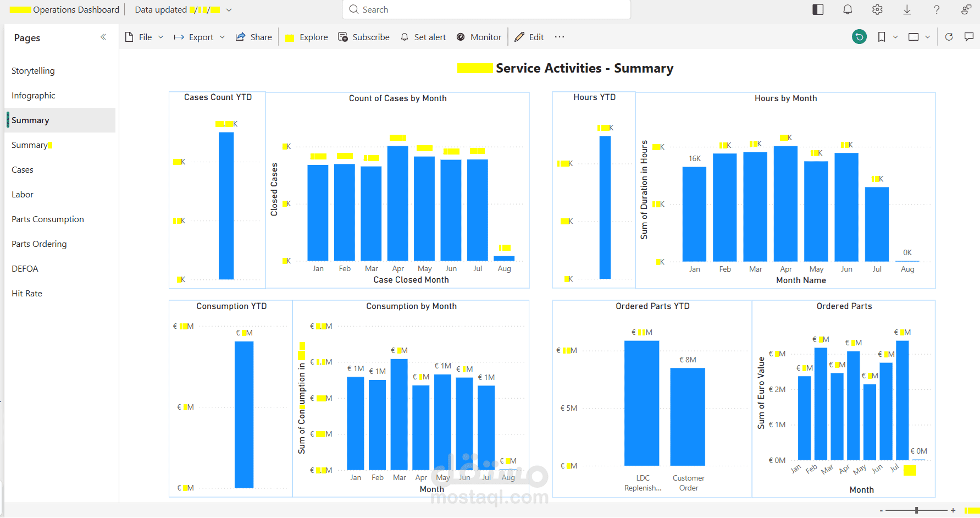Image resolution: width=980 pixels, height=518 pixels.
Task: Expand the Data updated dropdown chevron
Action: tap(229, 10)
